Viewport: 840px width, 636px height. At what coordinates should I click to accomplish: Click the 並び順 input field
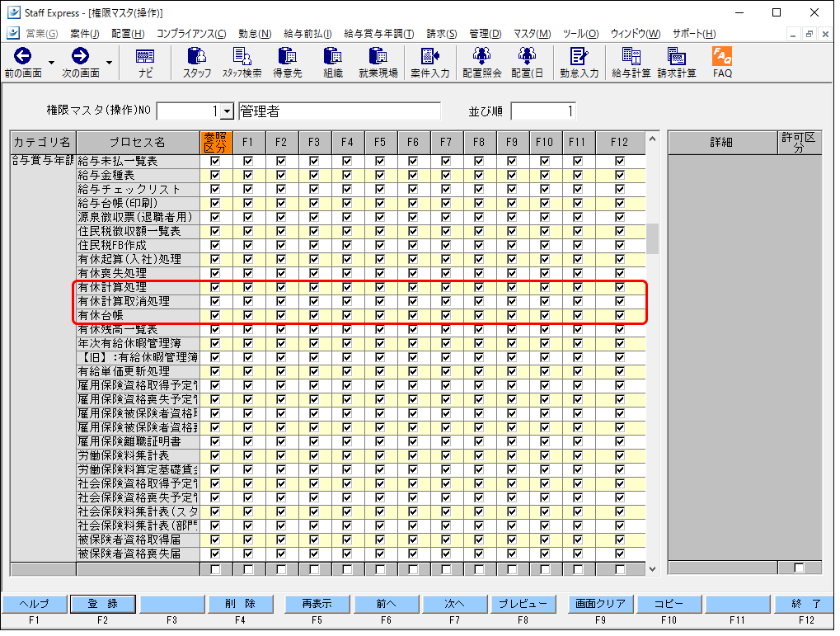[543, 111]
